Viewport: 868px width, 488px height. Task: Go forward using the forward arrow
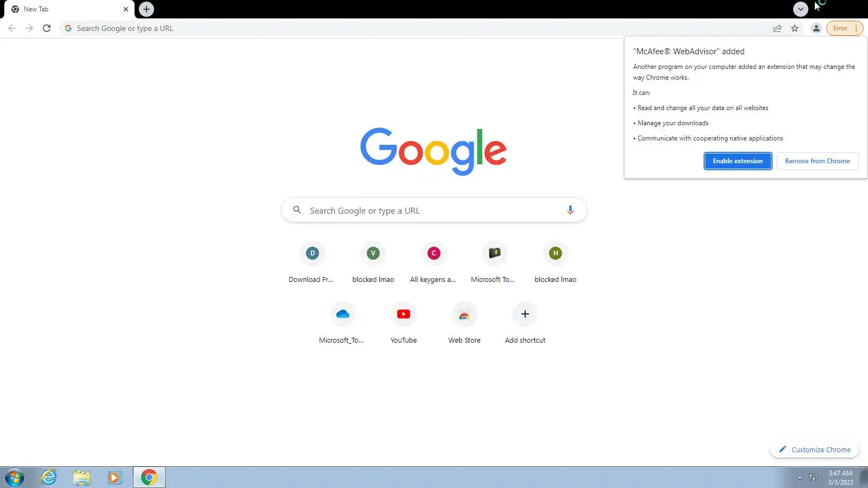click(x=29, y=28)
